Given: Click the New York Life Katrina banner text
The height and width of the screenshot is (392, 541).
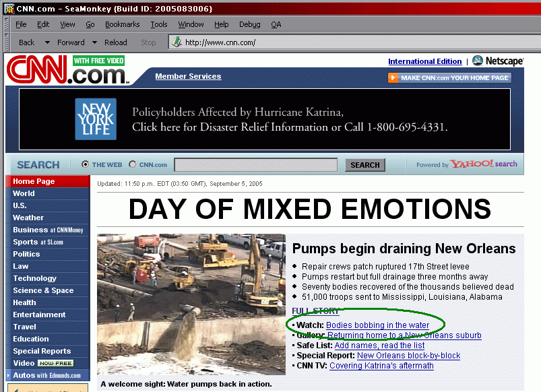Looking at the screenshot, I should (290, 119).
